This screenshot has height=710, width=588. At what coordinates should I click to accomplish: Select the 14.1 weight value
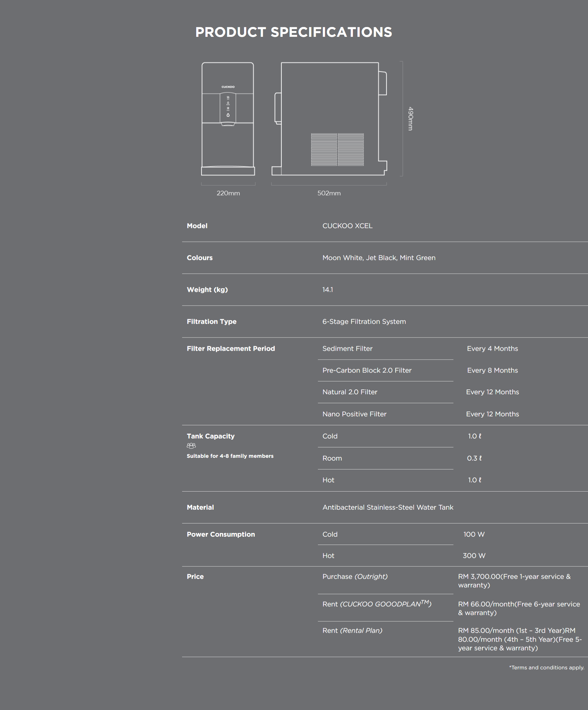click(x=328, y=290)
